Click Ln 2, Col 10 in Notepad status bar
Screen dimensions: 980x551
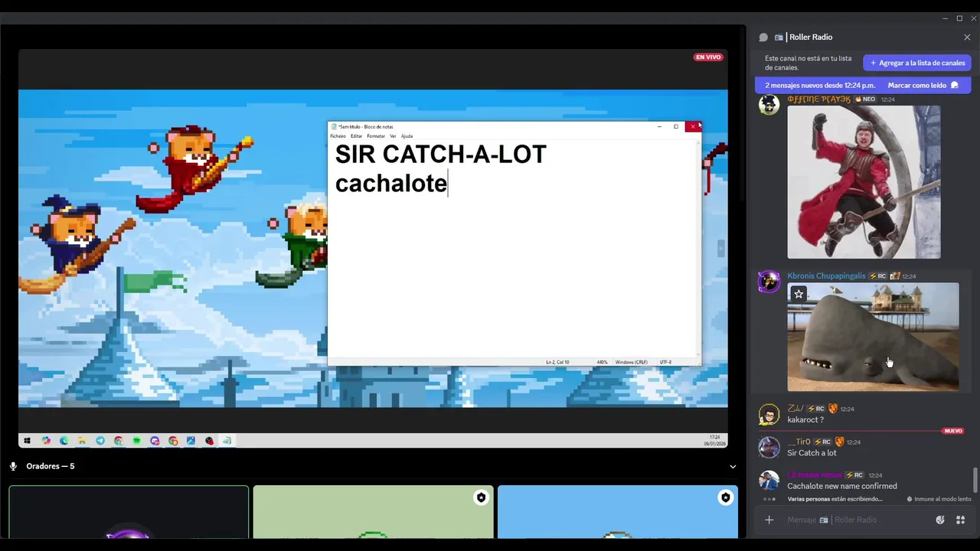(x=557, y=362)
